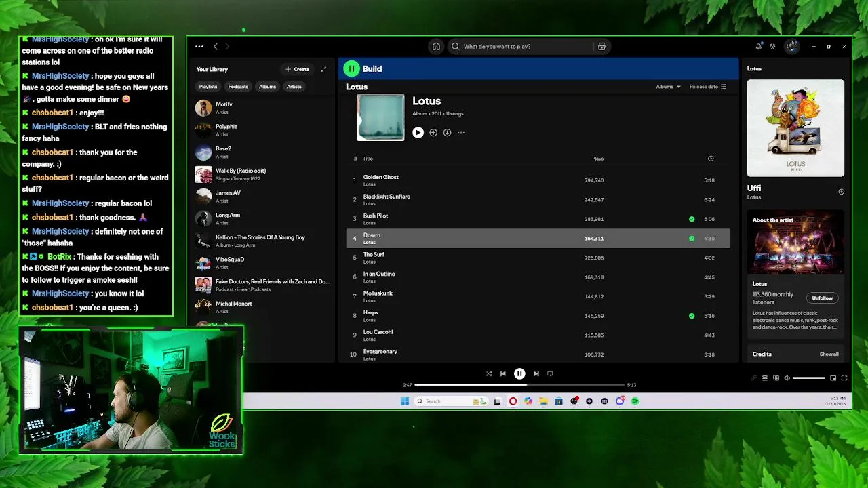
Task: Toggle saved checkmark on Down track
Action: pos(692,239)
